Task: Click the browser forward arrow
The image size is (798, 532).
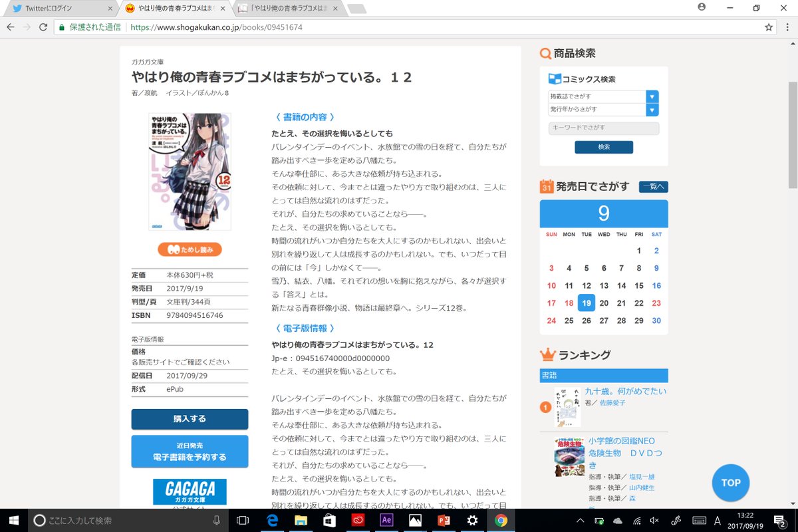Action: click(x=27, y=27)
